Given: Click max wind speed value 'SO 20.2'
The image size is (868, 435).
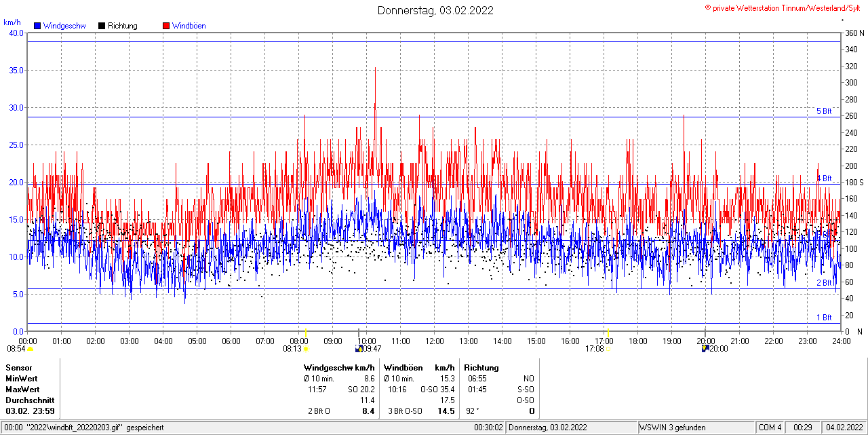Looking at the screenshot, I should pos(361,390).
